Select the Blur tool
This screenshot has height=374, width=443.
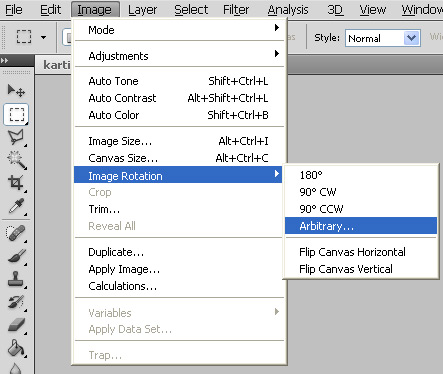(x=16, y=368)
